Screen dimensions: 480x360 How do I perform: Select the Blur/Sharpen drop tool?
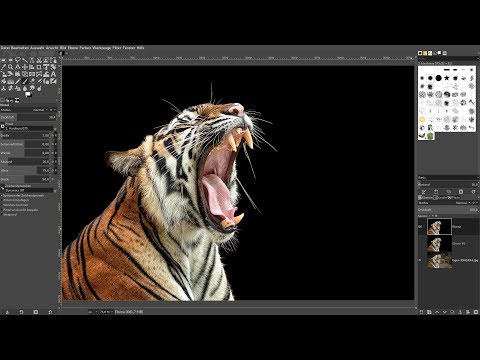[25, 88]
